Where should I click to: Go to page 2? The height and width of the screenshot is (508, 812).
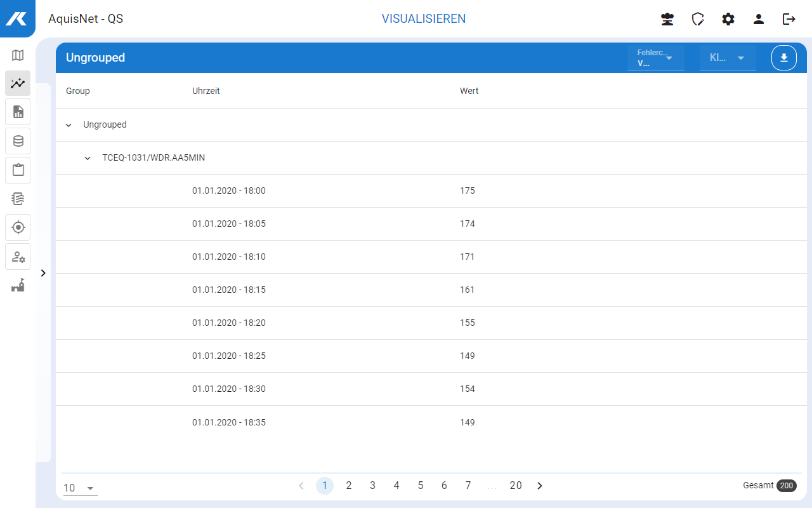[x=349, y=486]
